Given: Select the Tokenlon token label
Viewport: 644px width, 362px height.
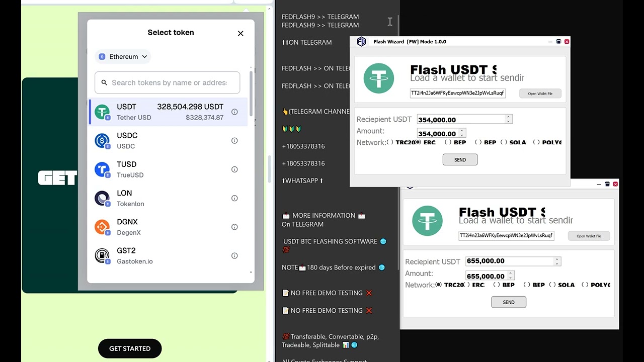Looking at the screenshot, I should 130,204.
